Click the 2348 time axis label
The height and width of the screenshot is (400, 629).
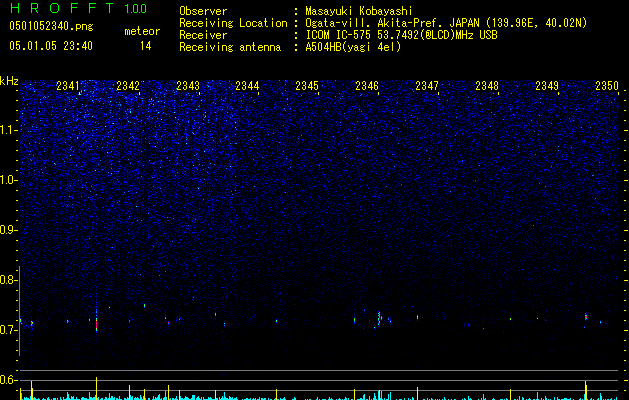click(x=487, y=85)
